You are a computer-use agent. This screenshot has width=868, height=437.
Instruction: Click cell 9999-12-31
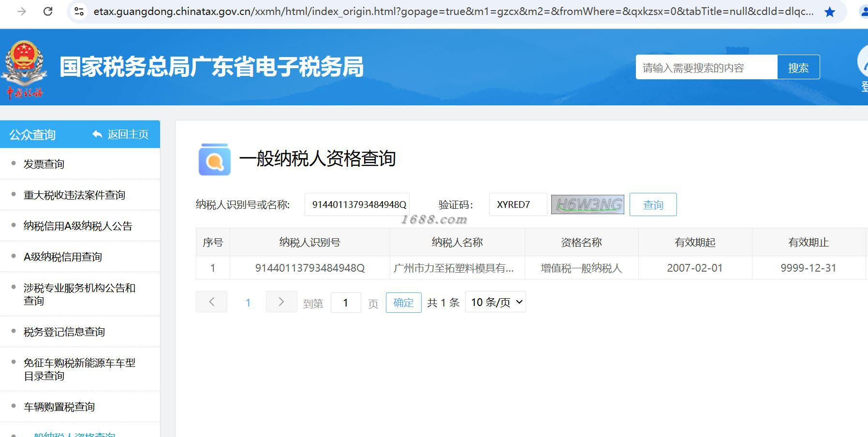point(809,268)
